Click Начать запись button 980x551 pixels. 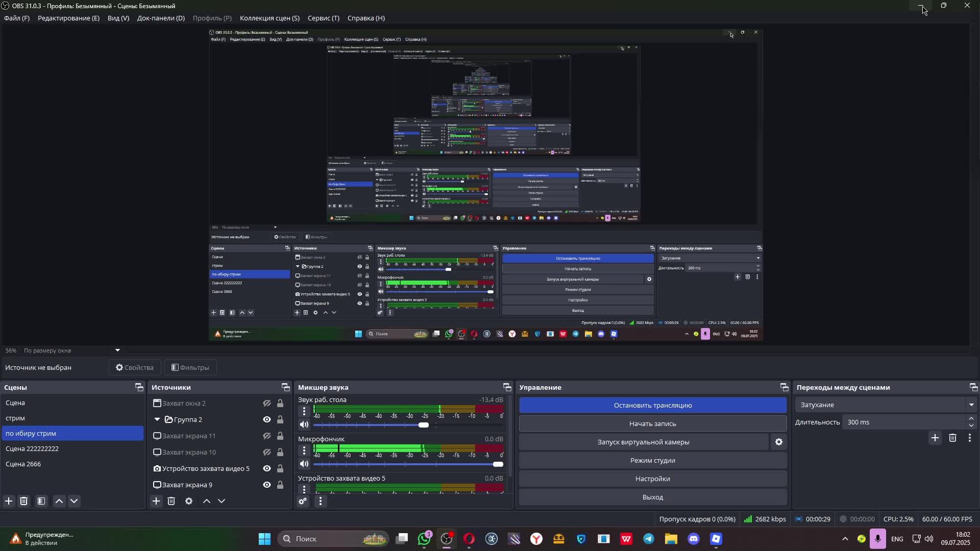[x=652, y=424]
